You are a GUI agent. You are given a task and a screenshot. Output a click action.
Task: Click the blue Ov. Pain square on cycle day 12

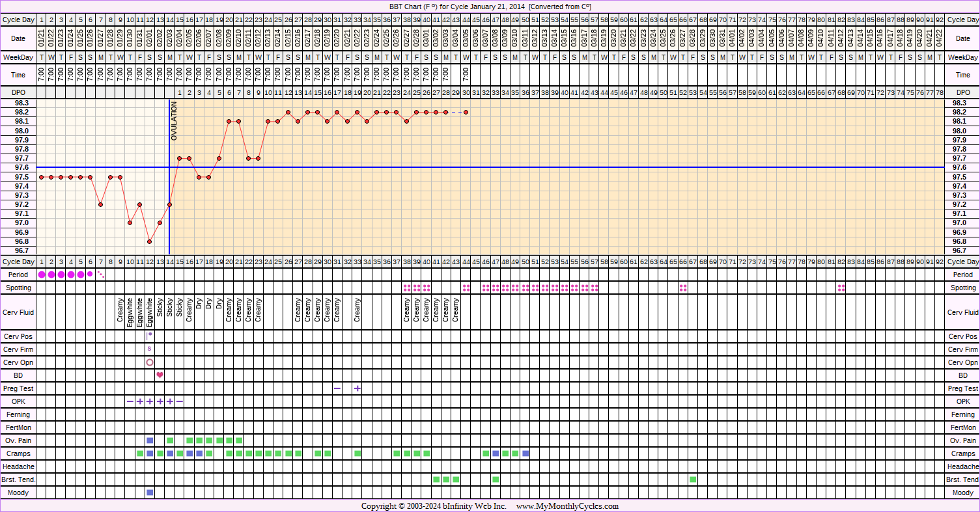tap(150, 440)
